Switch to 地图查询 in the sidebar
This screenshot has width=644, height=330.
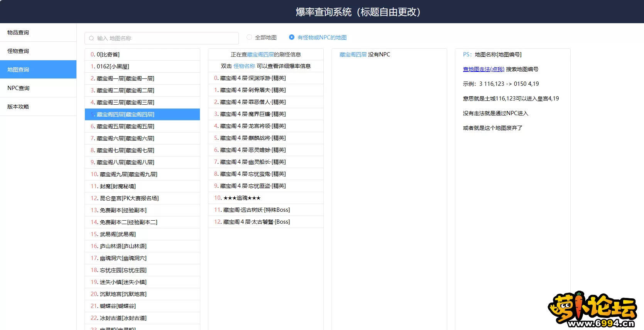tap(38, 70)
